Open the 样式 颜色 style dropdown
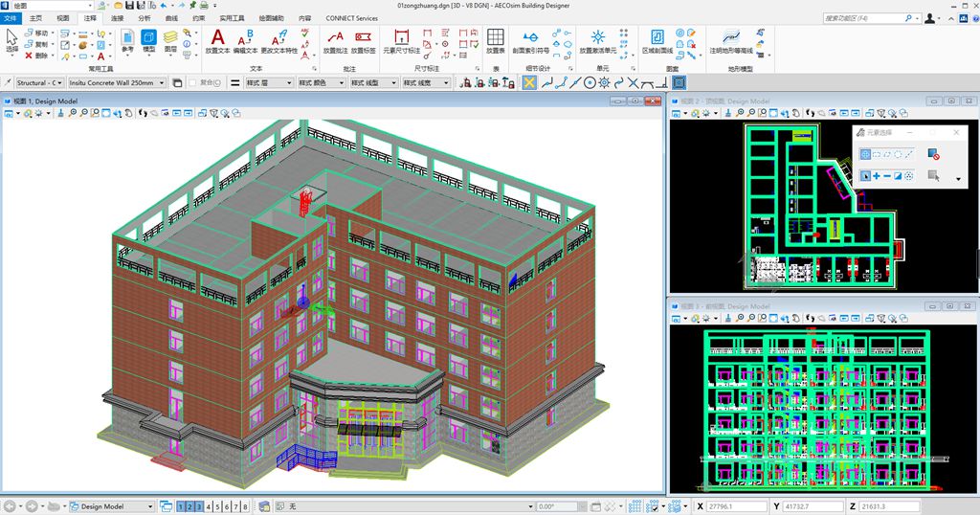Screen dimensions: 980x515 pyautogui.click(x=321, y=83)
